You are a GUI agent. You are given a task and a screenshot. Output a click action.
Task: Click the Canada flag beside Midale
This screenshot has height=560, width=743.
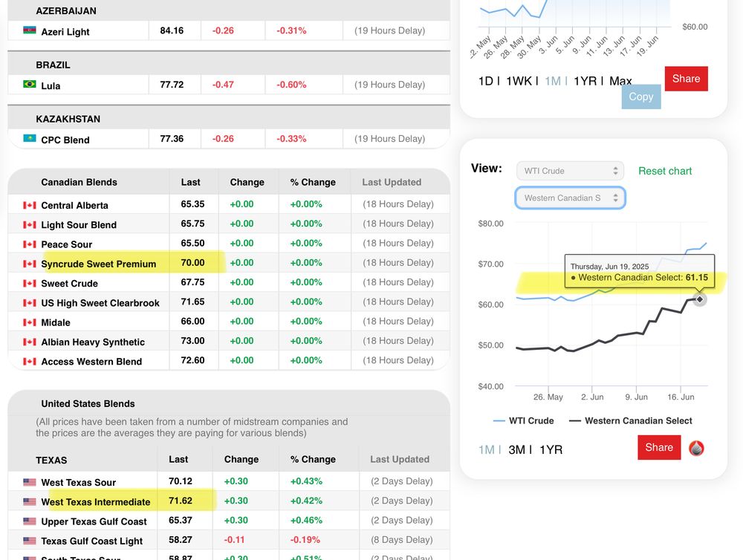(x=30, y=322)
